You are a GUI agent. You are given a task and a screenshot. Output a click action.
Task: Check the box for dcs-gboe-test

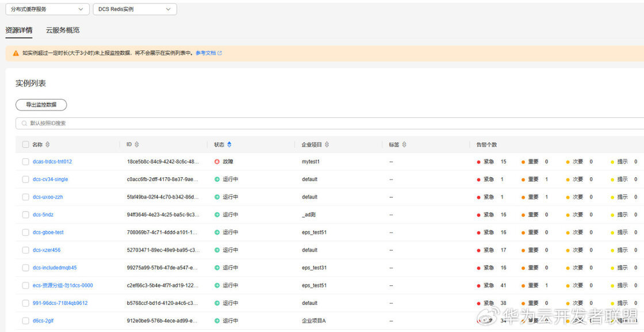pyautogui.click(x=25, y=232)
